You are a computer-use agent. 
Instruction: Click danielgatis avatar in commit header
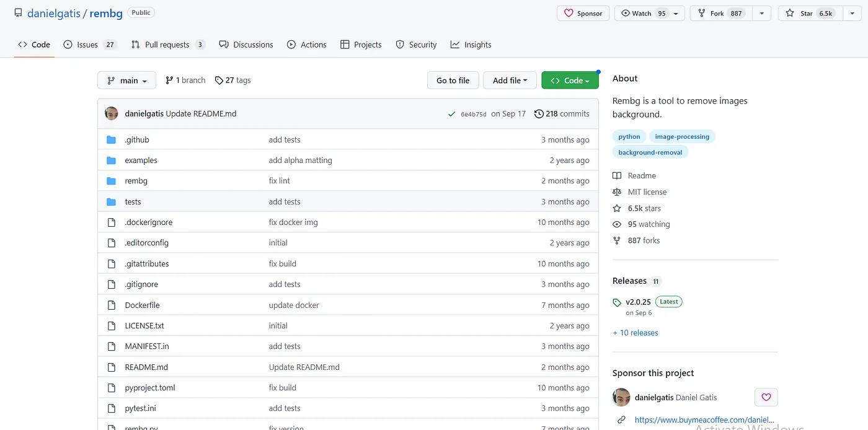pos(112,113)
